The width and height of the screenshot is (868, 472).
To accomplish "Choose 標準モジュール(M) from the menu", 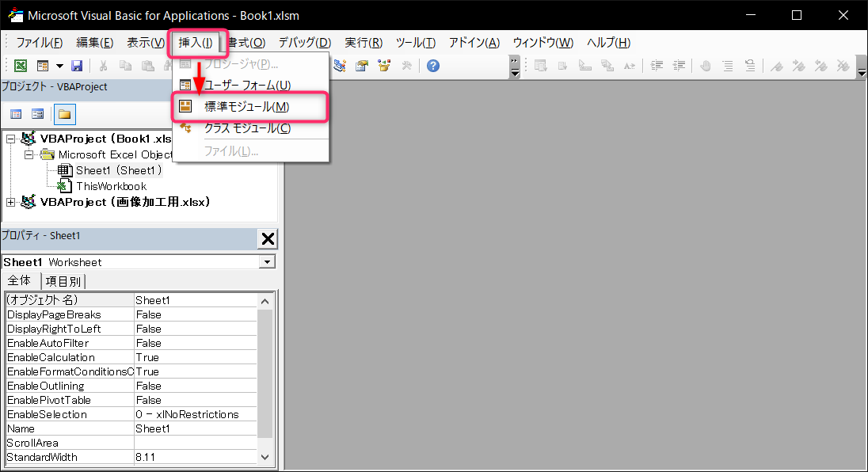I will (251, 107).
